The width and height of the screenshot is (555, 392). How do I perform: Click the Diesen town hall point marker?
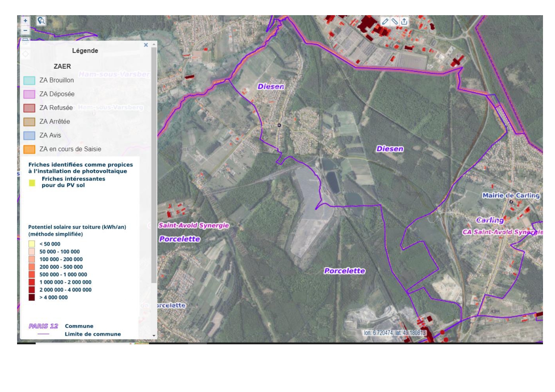click(279, 125)
